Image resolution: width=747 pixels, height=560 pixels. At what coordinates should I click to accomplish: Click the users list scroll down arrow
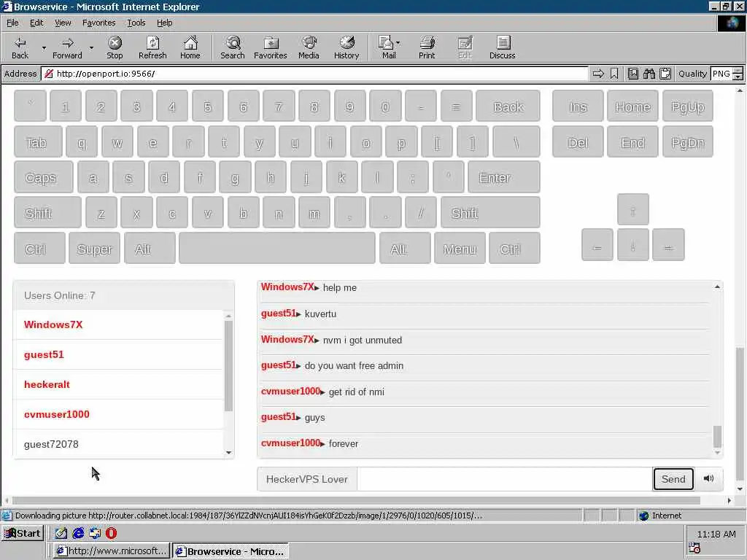pos(228,452)
